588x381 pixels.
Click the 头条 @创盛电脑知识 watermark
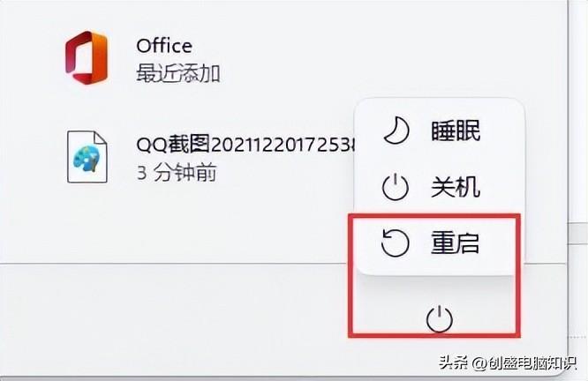click(507, 362)
